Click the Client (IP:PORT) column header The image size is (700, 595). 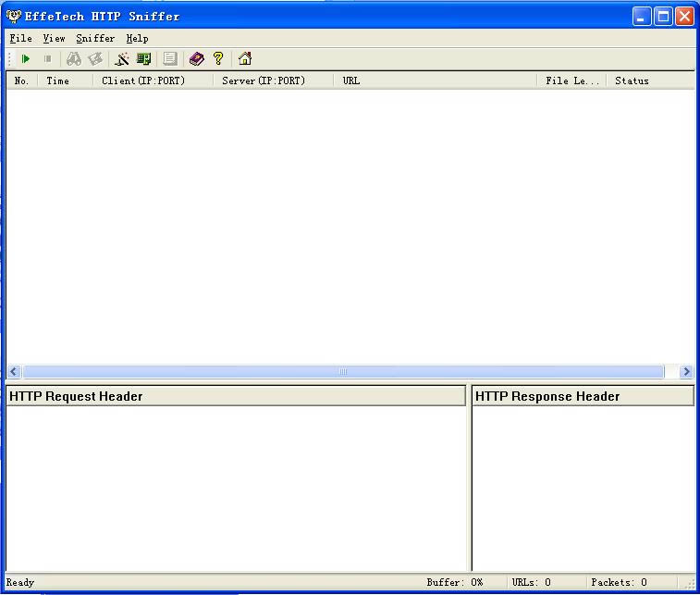tap(153, 81)
